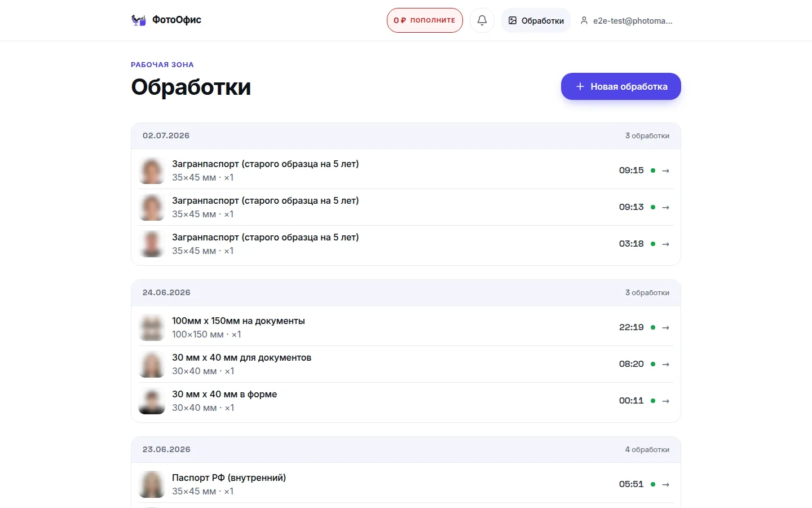Screen dimensions: 812x508
Task: Click the 100×150 мм · ×1 size label
Action: [x=206, y=334]
